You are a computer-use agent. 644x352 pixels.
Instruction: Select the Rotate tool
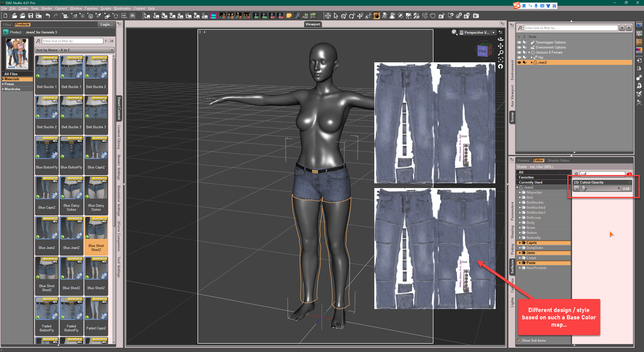[352, 16]
